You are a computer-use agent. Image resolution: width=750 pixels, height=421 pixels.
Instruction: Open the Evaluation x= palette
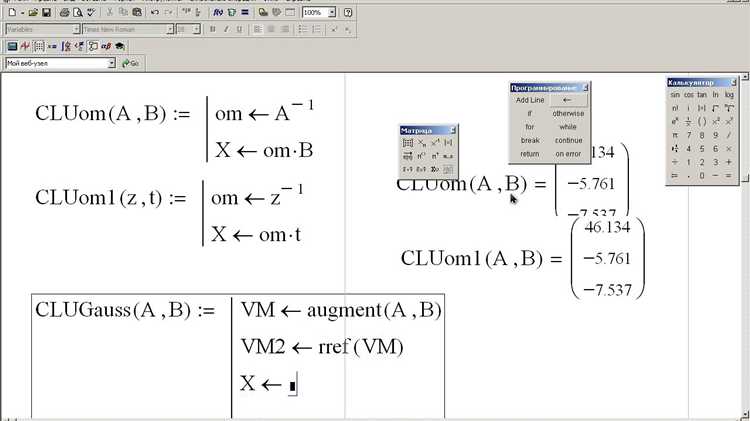53,46
